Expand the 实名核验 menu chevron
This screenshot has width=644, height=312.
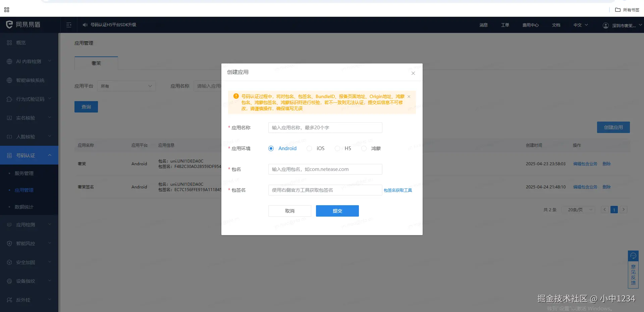point(50,118)
